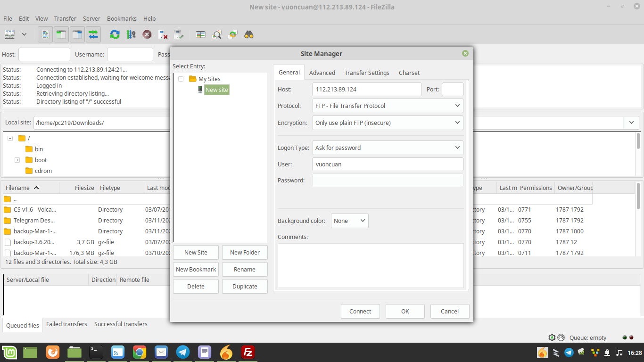Open local site path history dropdown
This screenshot has height=362, width=644.
[x=631, y=123]
